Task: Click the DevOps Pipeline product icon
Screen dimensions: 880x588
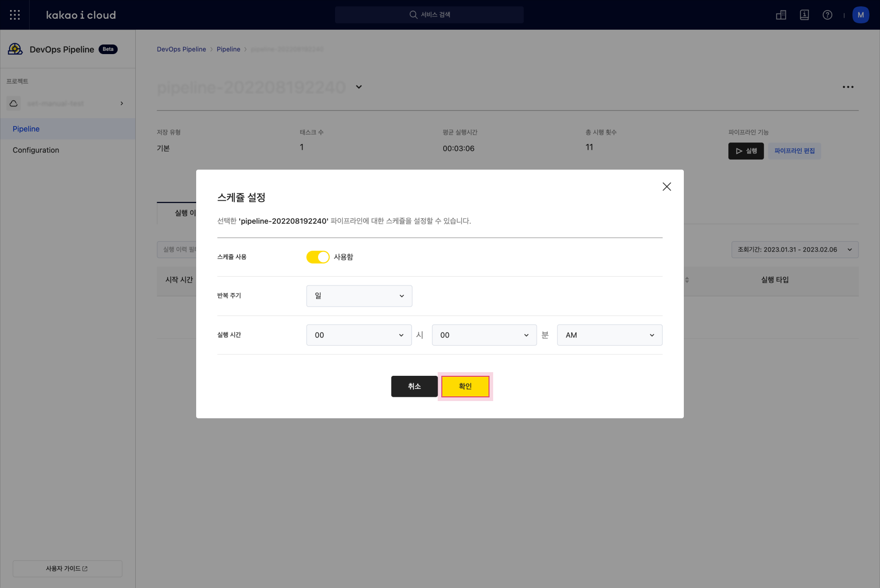Action: [x=15, y=49]
